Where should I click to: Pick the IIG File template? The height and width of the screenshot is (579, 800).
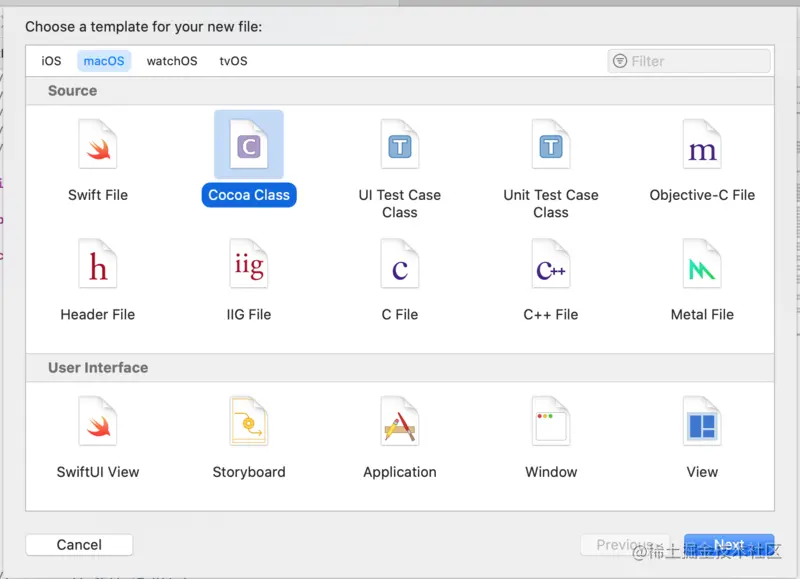249,266
